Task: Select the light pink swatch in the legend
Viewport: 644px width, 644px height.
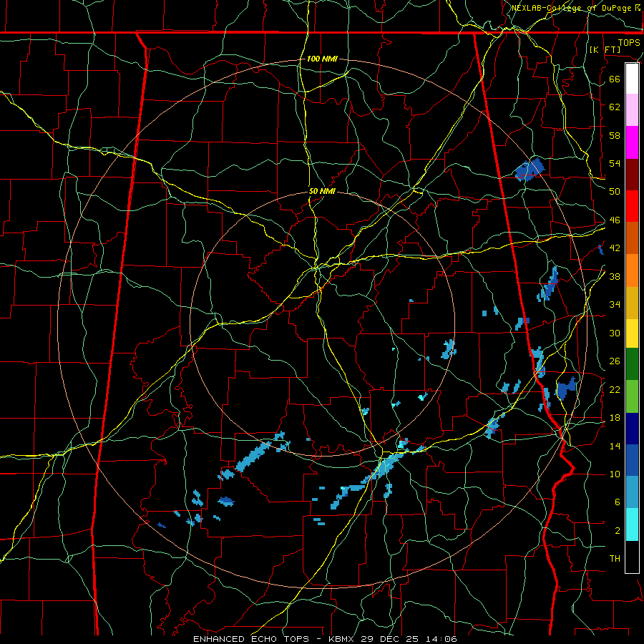Action: (x=632, y=110)
